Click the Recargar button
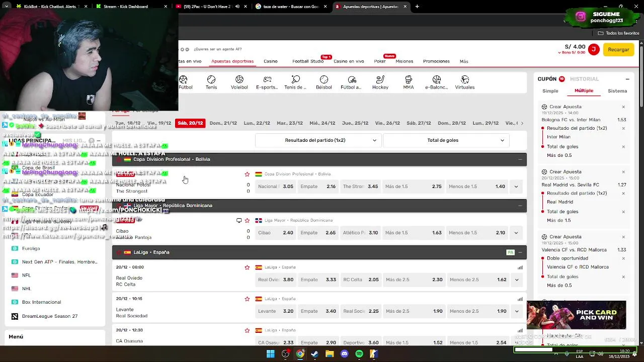Image resolution: width=644 pixels, height=362 pixels. pyautogui.click(x=618, y=50)
